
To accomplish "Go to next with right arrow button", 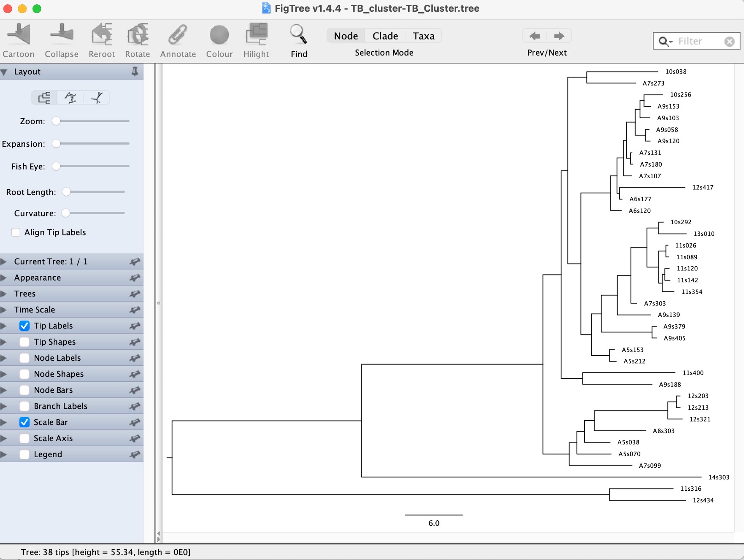I will click(x=559, y=36).
